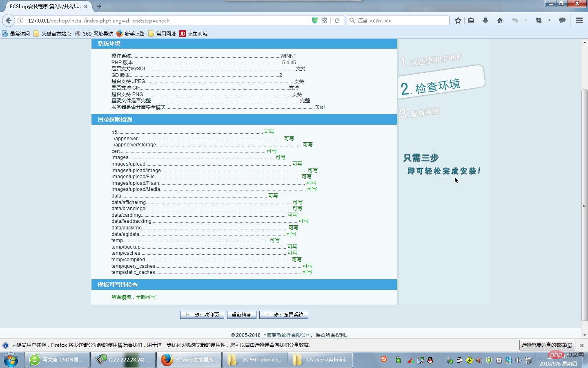Switch to D:\PHPTutorial taskbar folder

point(255,360)
